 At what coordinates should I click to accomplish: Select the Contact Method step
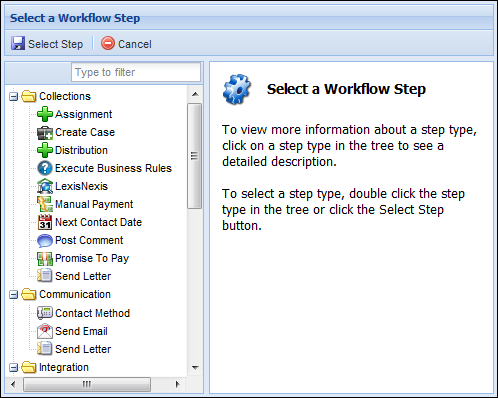(x=93, y=313)
